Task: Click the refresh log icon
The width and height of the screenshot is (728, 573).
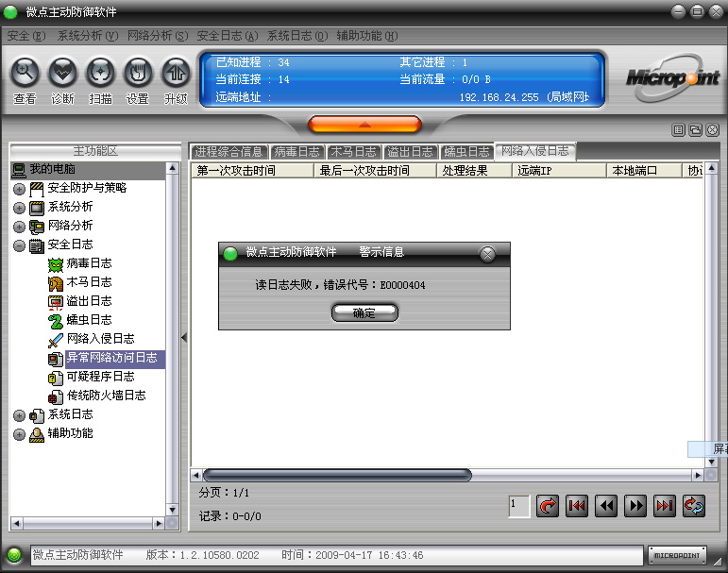Action: pos(694,506)
